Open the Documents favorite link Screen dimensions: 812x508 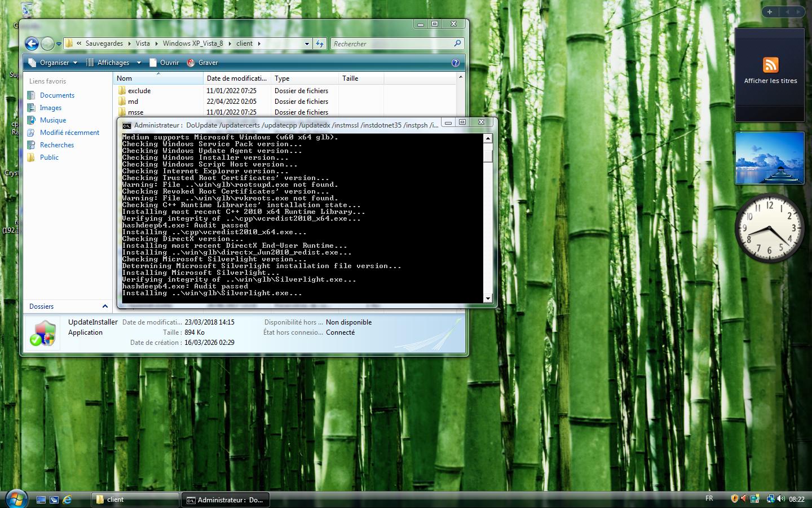click(x=57, y=95)
